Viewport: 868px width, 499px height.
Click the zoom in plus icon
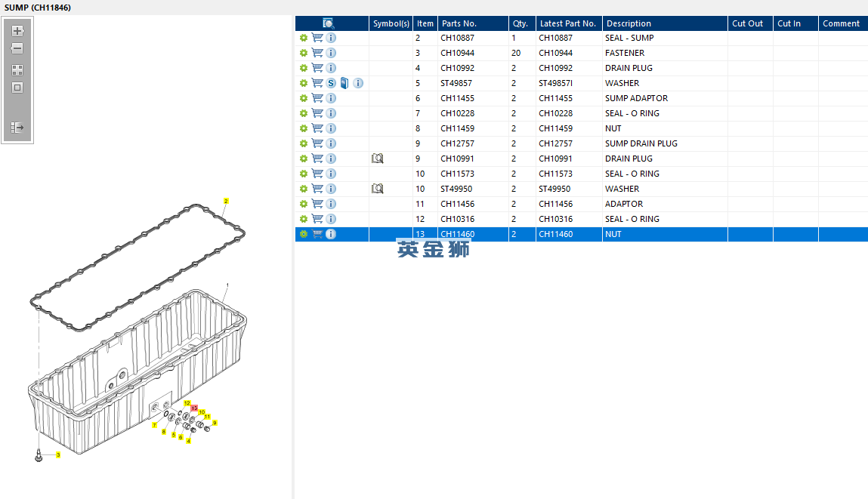pyautogui.click(x=17, y=31)
